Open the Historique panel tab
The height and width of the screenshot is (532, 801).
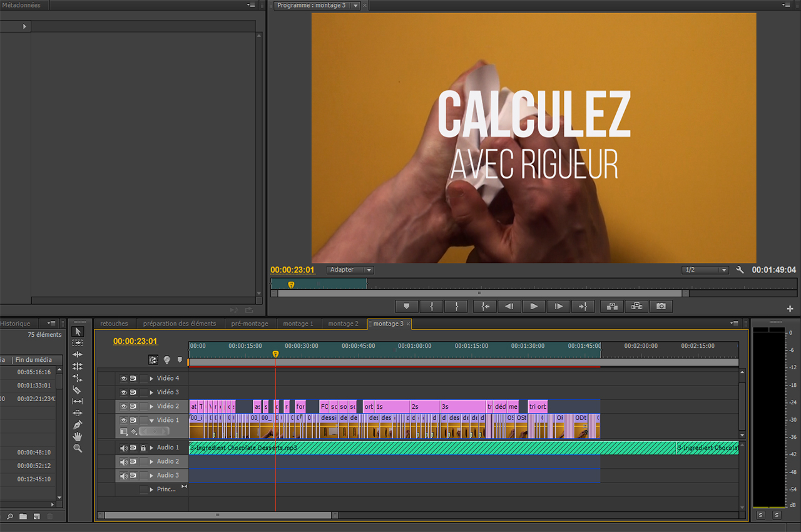(x=15, y=324)
